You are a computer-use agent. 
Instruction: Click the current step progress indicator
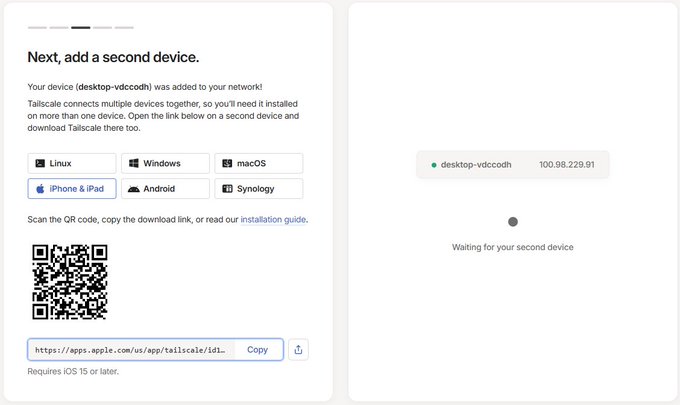pos(81,28)
